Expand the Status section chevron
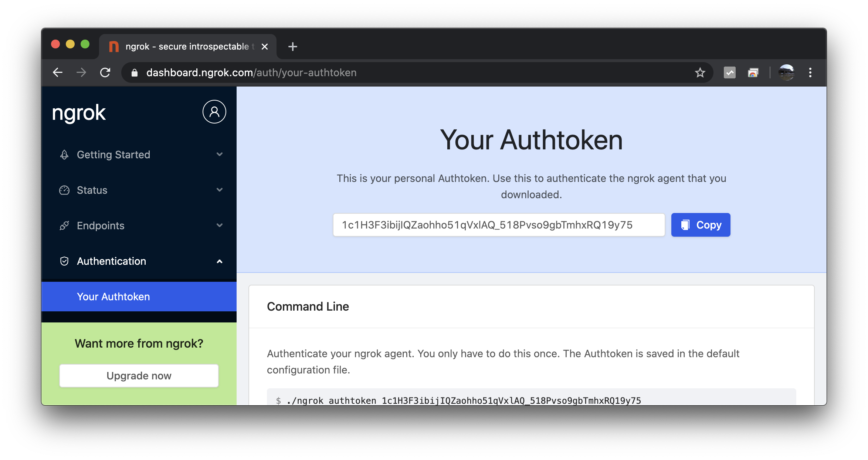This screenshot has width=868, height=460. [x=220, y=190]
